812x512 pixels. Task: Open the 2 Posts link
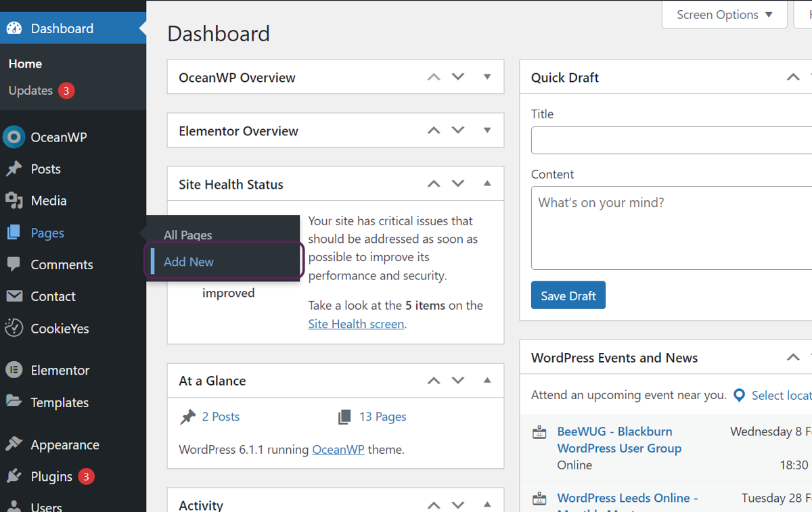click(x=221, y=417)
